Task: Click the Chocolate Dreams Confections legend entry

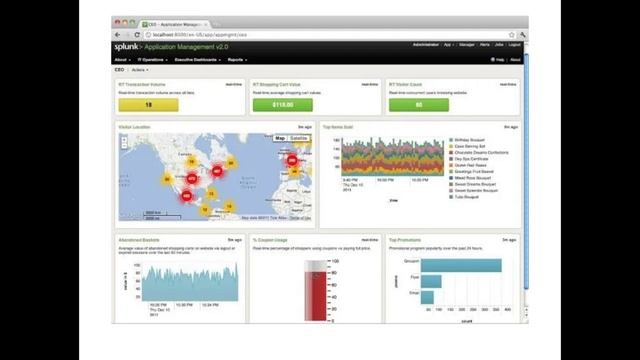Action: click(x=479, y=153)
